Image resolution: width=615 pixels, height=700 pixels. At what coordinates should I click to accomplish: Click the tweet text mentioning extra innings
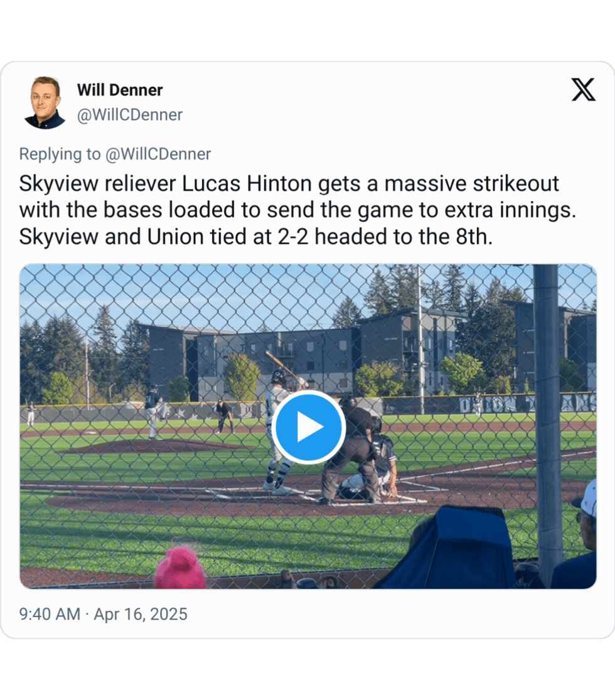297,210
